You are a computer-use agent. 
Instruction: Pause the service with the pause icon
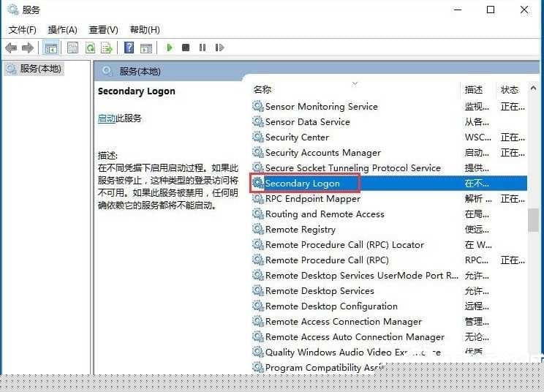click(203, 48)
